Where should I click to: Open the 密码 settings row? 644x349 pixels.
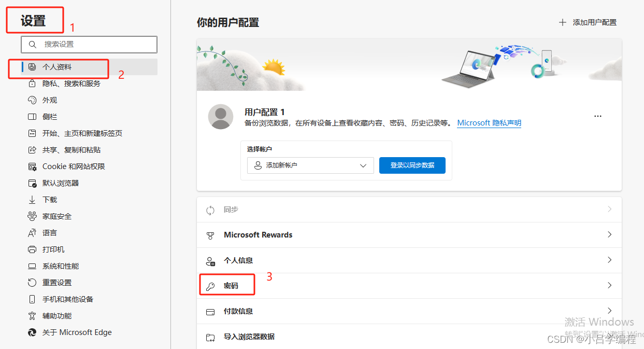(409, 286)
